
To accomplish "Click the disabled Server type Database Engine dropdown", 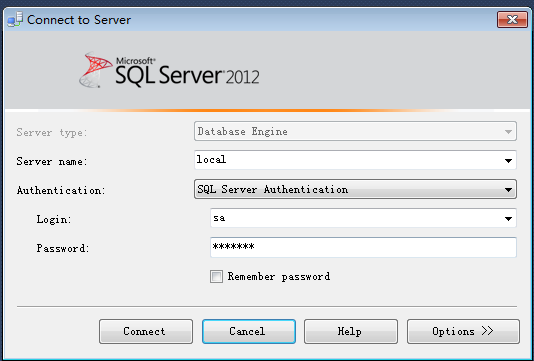I will click(355, 131).
